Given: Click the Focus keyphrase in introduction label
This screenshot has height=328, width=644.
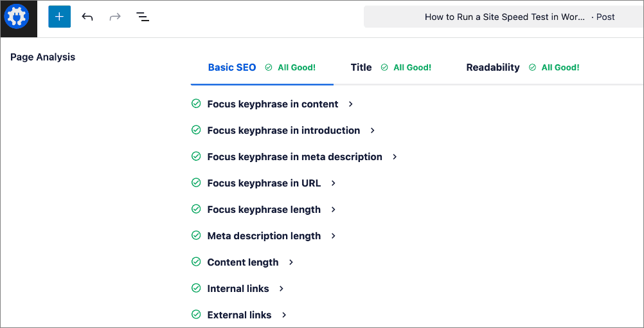Looking at the screenshot, I should tap(284, 131).
